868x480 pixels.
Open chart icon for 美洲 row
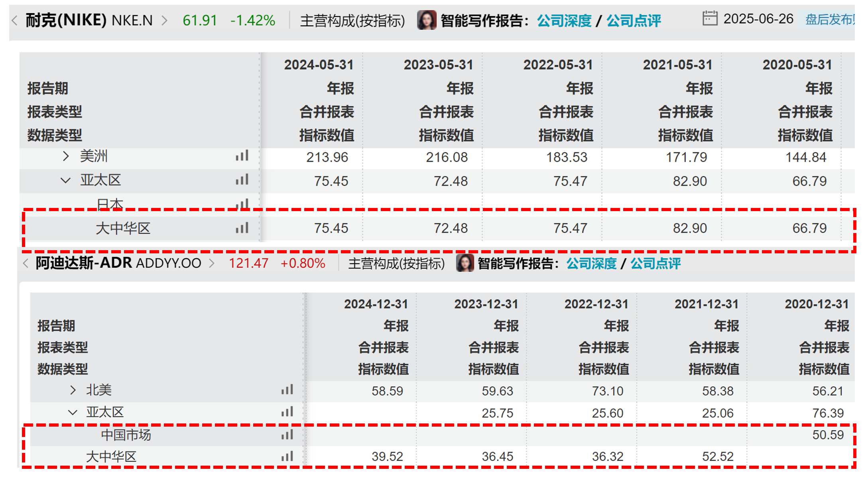242,156
